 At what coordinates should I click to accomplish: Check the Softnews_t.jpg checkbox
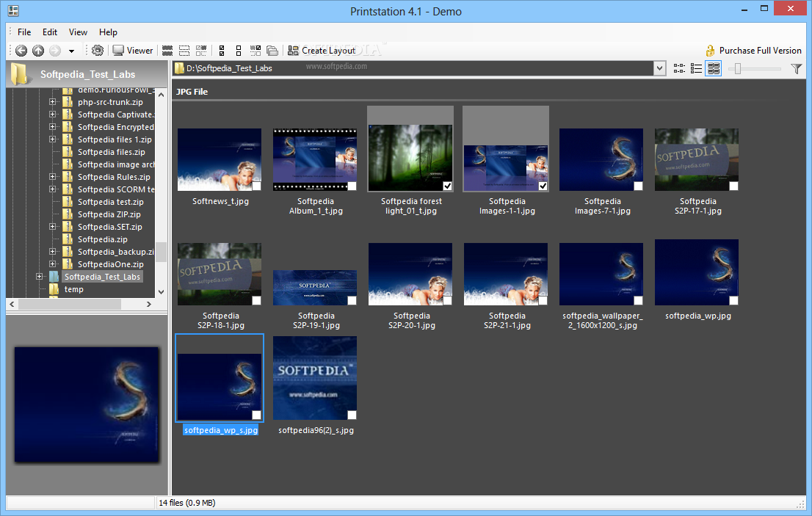pos(256,186)
